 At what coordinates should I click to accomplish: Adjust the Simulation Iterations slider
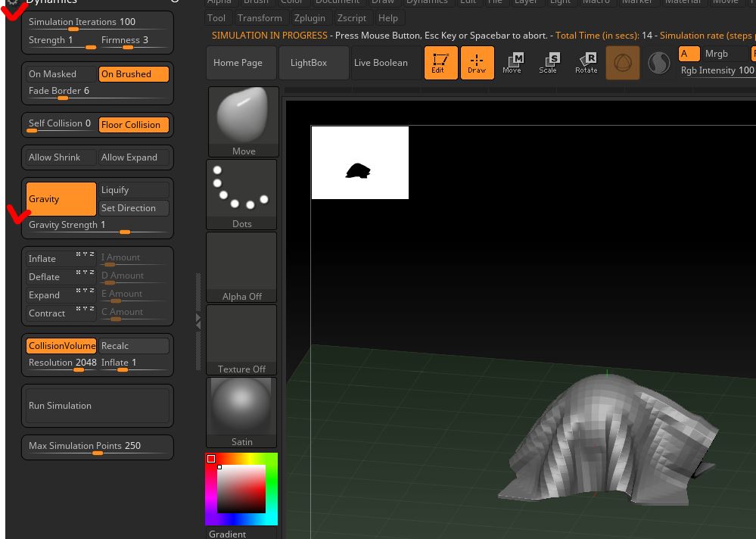[98, 23]
